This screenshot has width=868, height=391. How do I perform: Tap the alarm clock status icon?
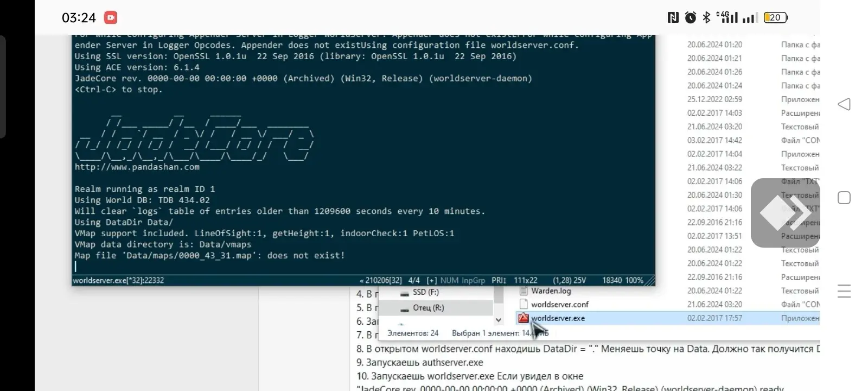(691, 18)
